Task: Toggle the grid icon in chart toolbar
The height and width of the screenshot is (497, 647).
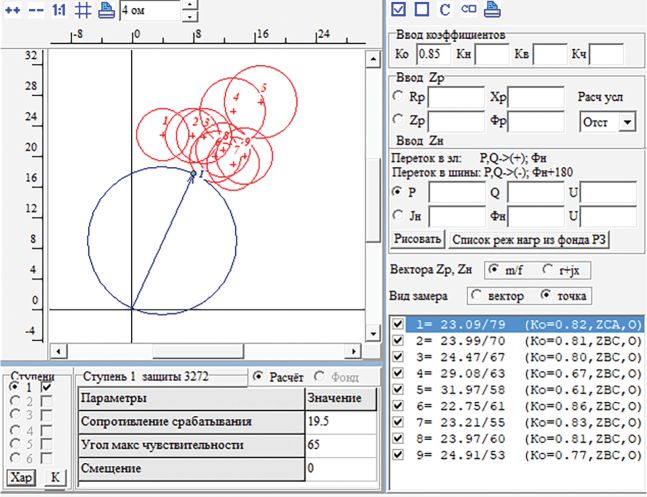Action: (83, 10)
